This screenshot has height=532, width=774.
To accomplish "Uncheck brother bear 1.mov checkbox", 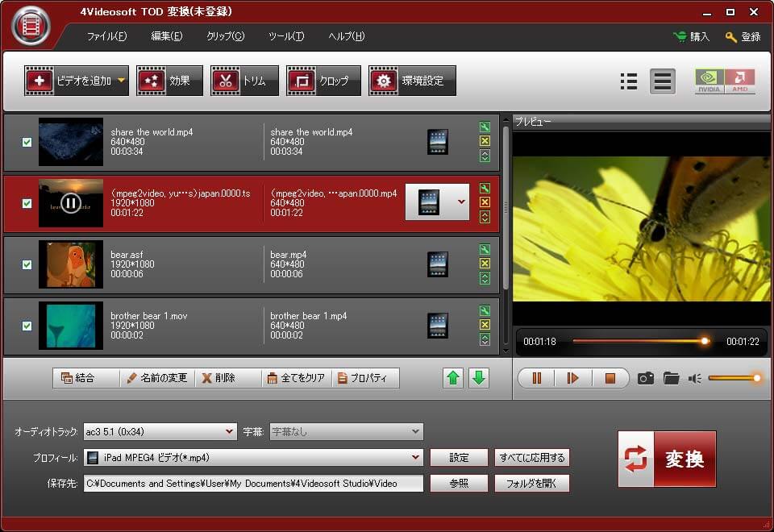I will click(x=27, y=326).
